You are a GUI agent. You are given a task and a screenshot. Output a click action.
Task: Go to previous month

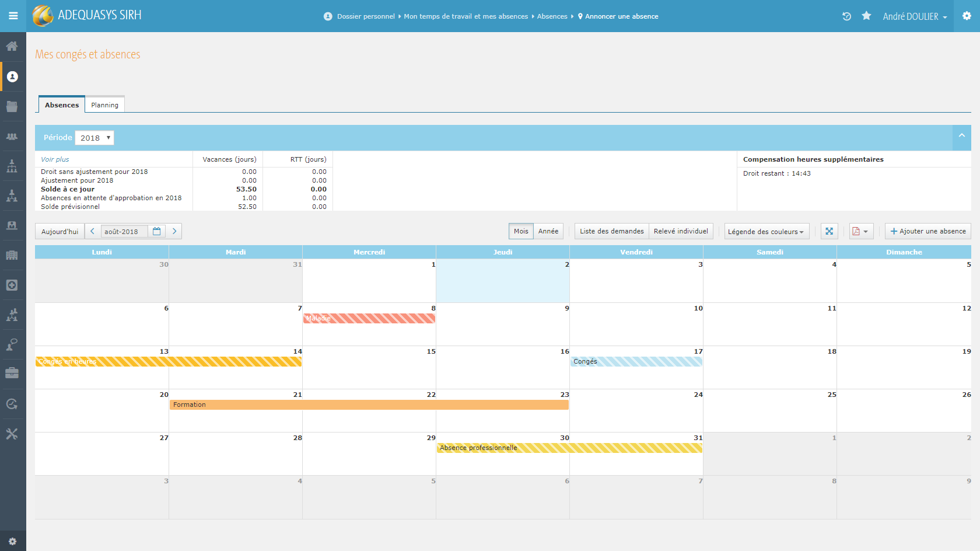point(92,231)
